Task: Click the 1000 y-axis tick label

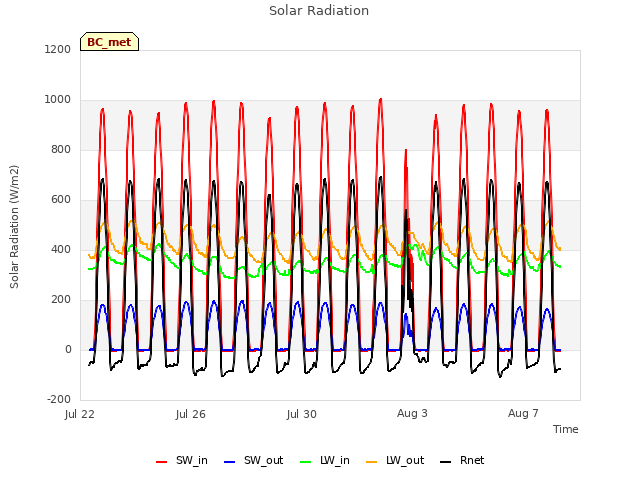Action: pos(58,100)
